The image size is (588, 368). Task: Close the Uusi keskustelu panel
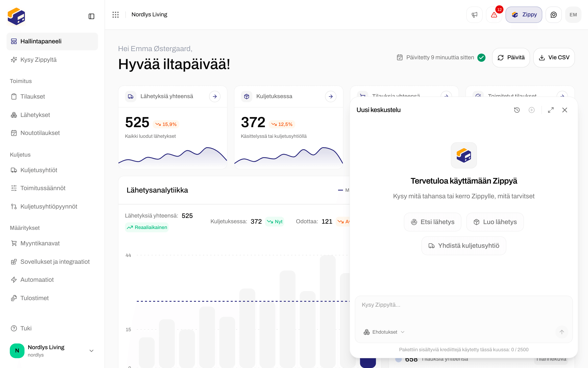pos(565,110)
